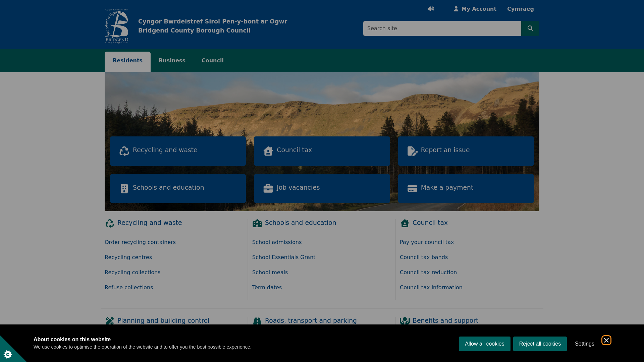This screenshot has height=362, width=644.
Task: Open Roads, transport and parking heading
Action: coord(311,321)
